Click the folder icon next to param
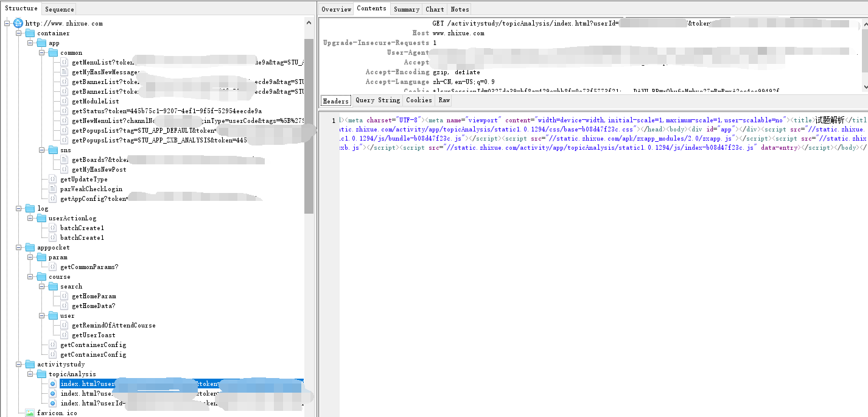The height and width of the screenshot is (417, 868). click(41, 257)
